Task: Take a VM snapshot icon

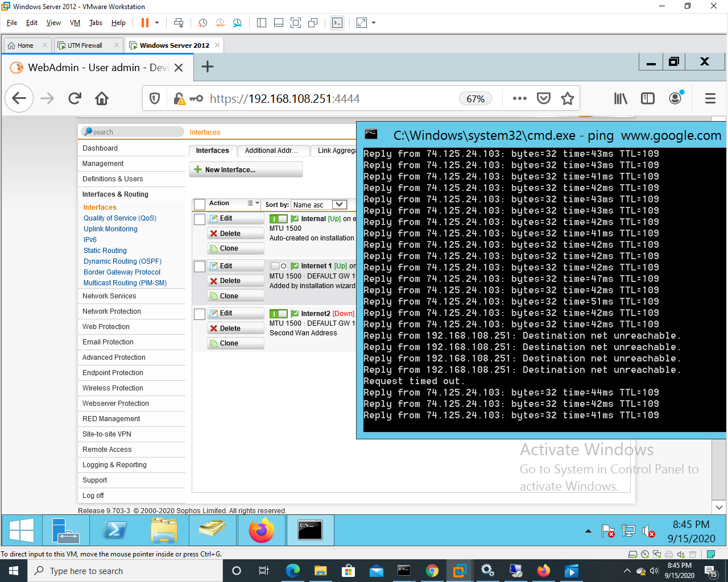Action: click(202, 23)
